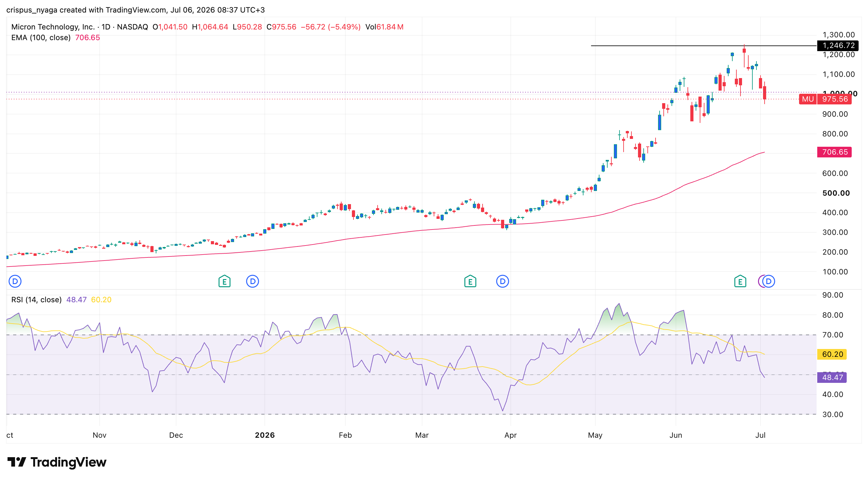Click the high value H1,064.64
Image resolution: width=868 pixels, height=481 pixels.
point(210,27)
